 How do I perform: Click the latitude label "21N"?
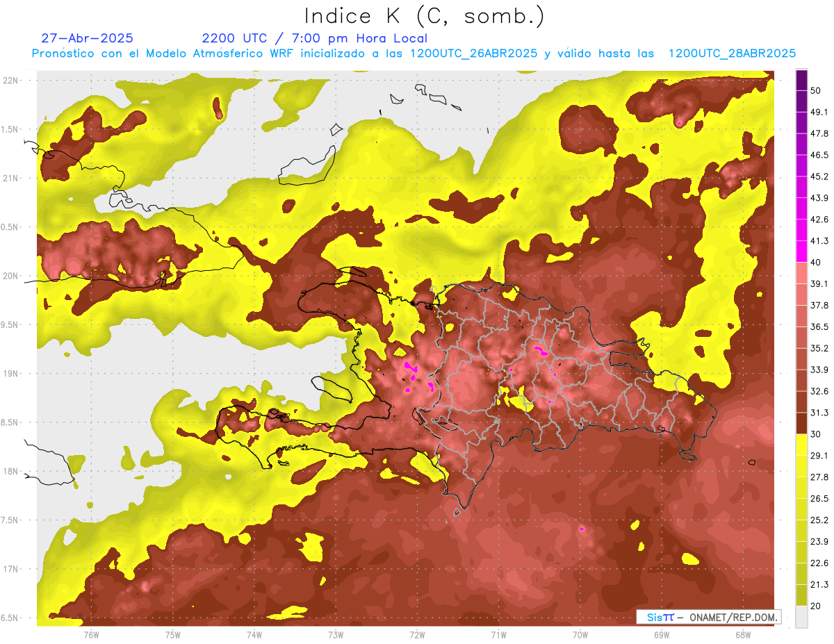point(11,178)
